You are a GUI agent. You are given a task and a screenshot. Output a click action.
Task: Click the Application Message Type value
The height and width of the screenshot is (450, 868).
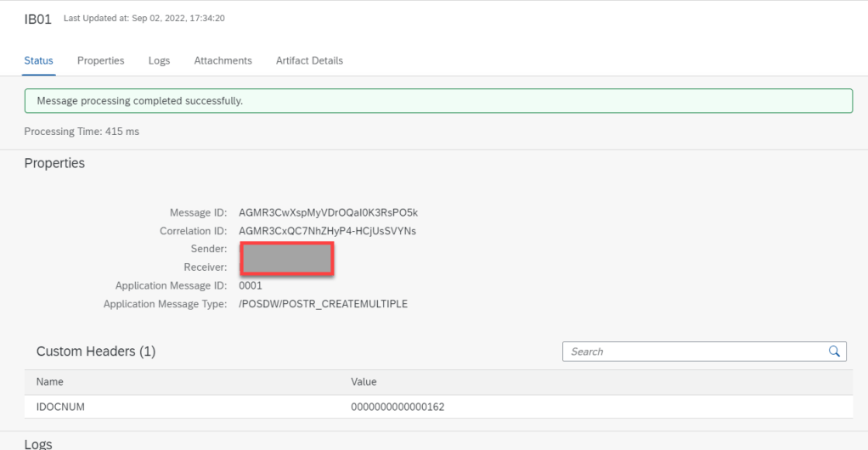[323, 304]
